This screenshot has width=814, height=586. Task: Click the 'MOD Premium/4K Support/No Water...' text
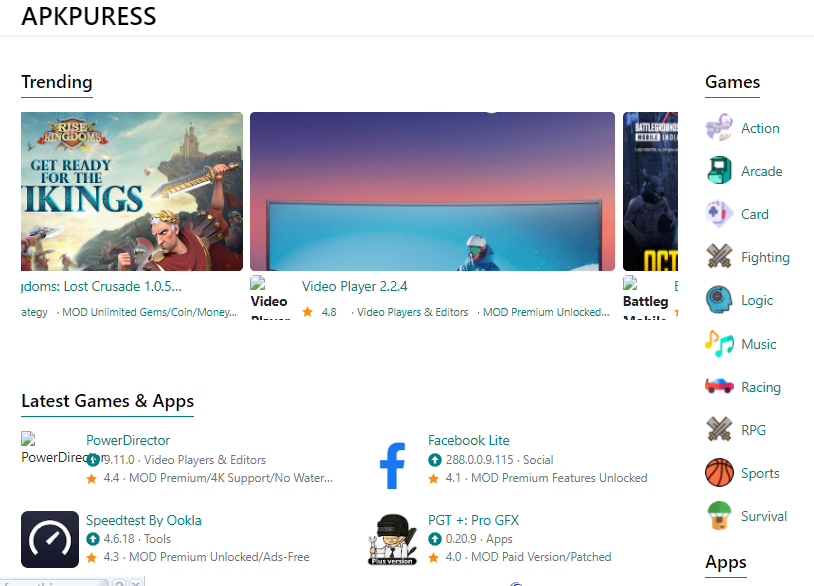(x=231, y=478)
